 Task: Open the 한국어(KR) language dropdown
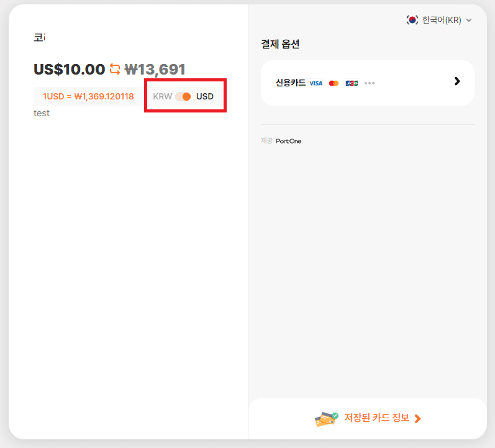point(441,20)
